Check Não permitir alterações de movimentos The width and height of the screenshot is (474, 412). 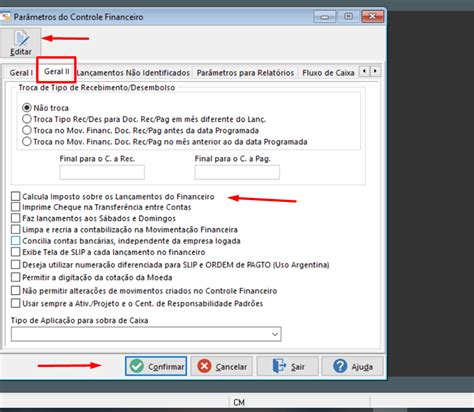pyautogui.click(x=16, y=291)
